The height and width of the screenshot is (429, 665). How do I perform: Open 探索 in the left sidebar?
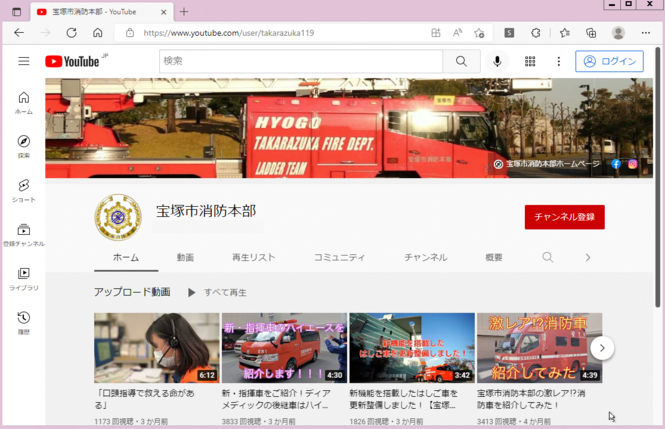pos(24,147)
